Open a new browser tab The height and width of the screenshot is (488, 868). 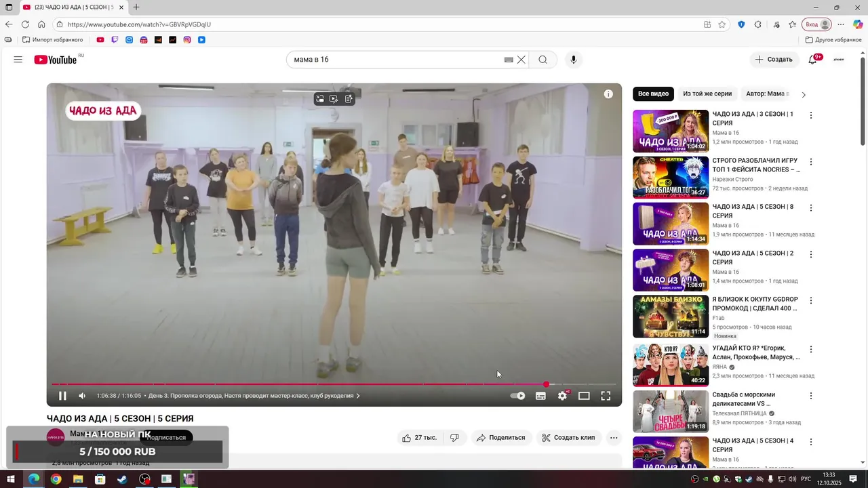click(136, 7)
